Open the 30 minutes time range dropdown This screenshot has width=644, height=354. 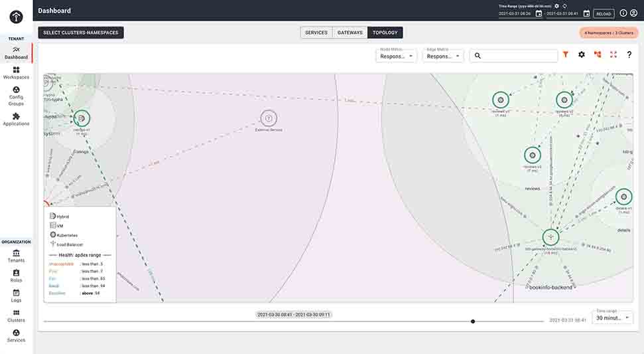[x=612, y=317]
